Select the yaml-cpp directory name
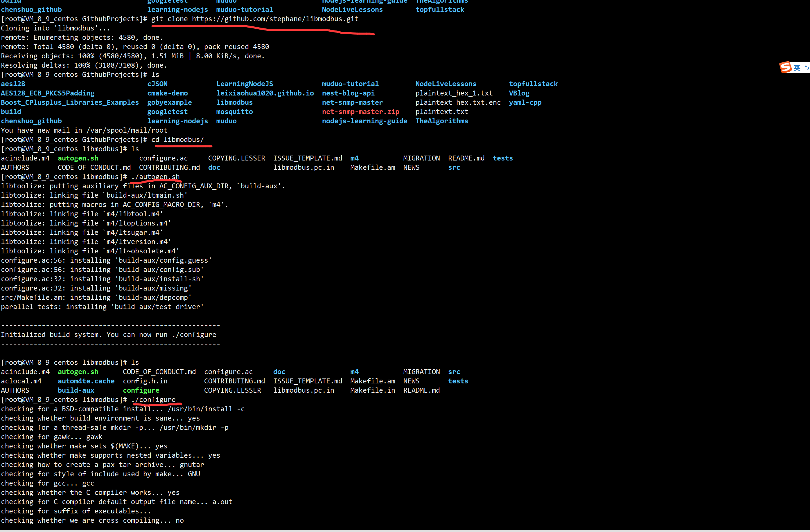Screen dimensions: 810x532 tap(525, 102)
